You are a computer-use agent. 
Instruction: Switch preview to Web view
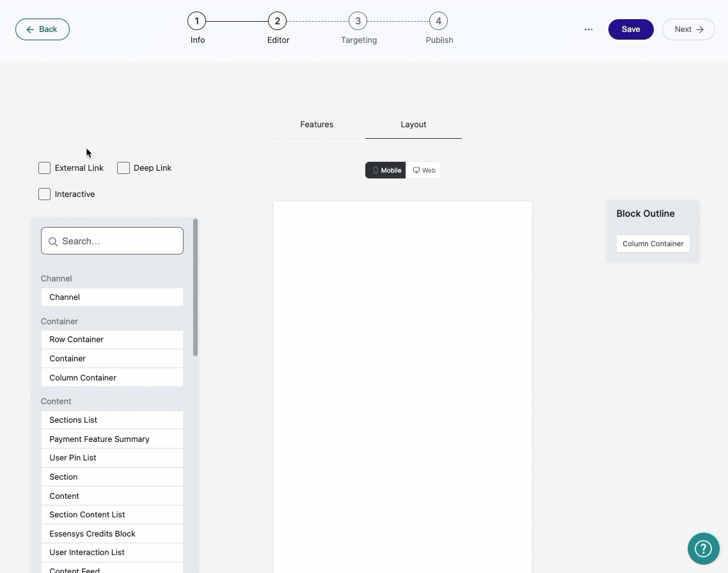tap(424, 170)
